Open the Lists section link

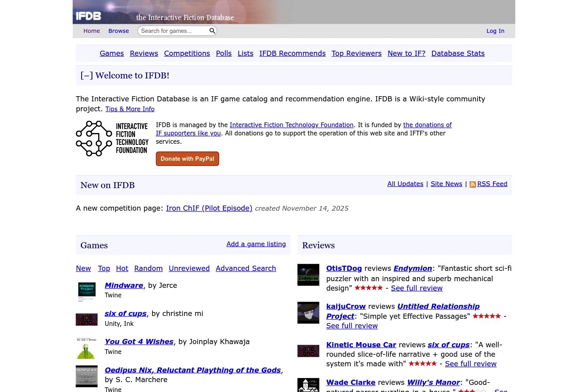pyautogui.click(x=245, y=53)
